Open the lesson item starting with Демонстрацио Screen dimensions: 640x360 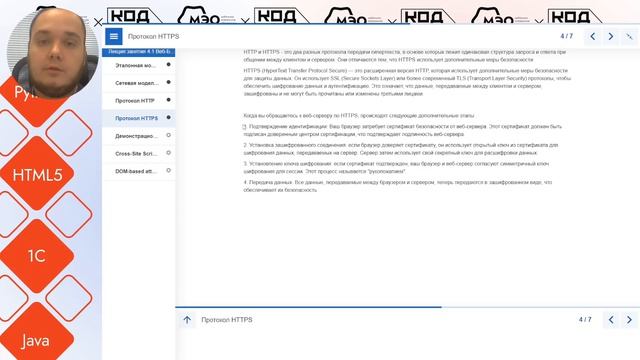(x=139, y=136)
